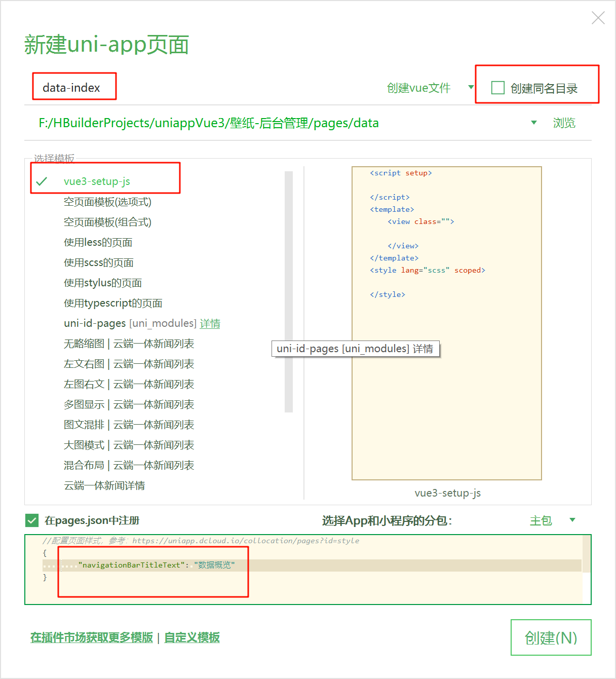Select the uni-id-pages [uni_modules] template

pos(130,323)
